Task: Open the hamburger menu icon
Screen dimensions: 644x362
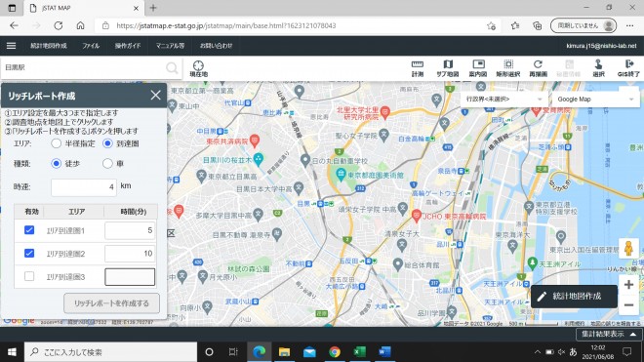Action: pos(11,46)
